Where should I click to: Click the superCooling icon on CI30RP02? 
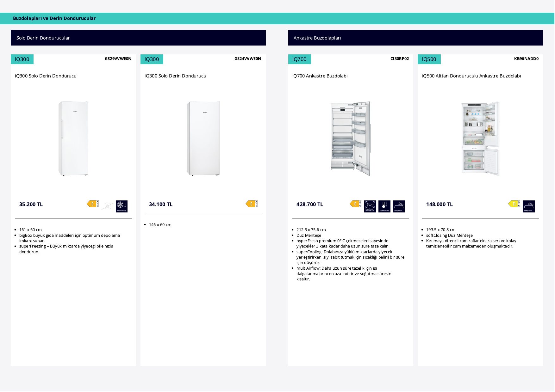[x=384, y=206]
